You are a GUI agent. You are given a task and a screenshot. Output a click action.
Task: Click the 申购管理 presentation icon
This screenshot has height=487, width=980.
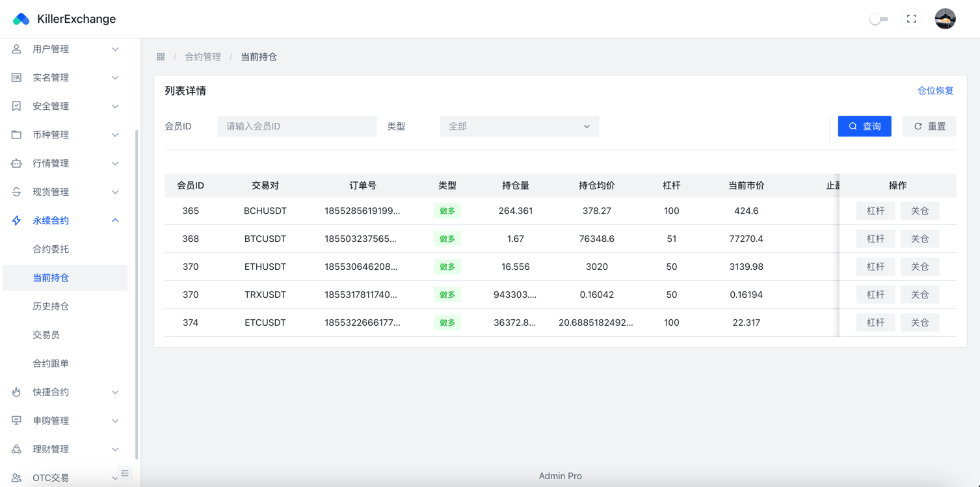coord(16,421)
